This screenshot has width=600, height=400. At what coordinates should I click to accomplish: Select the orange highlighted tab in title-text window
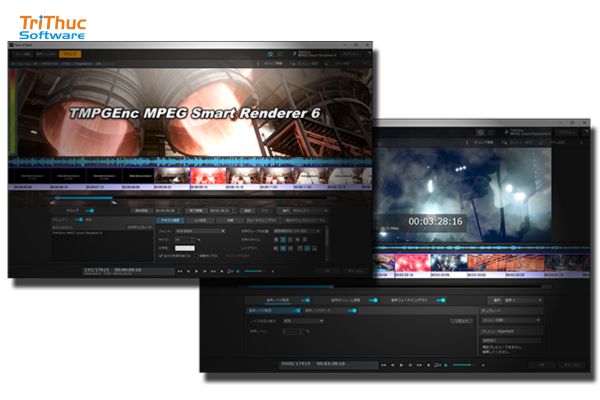(70, 54)
